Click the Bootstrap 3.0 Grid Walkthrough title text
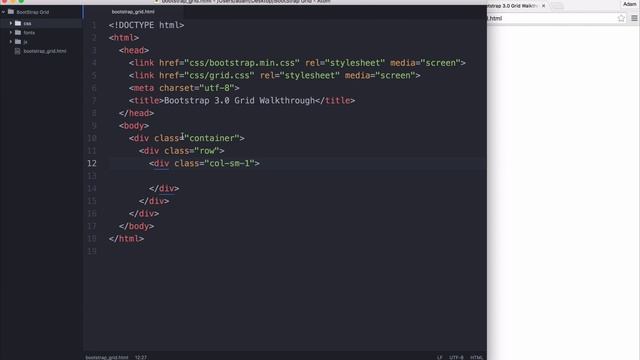The height and width of the screenshot is (360, 640). pos(240,100)
